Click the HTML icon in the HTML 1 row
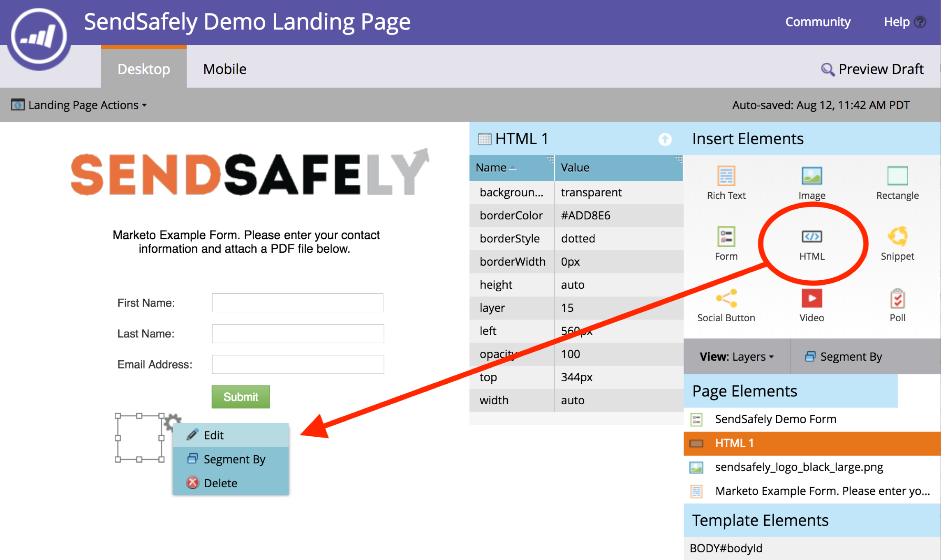941x560 pixels. 696,443
